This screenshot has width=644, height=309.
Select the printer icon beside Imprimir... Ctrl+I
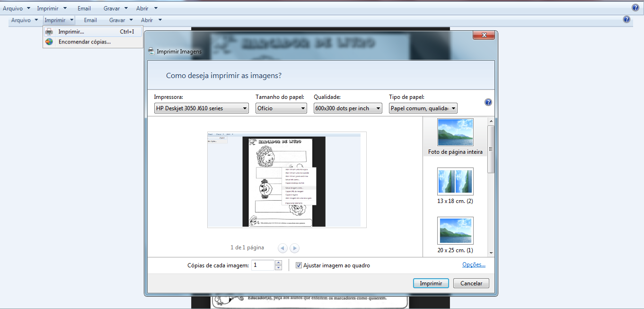tap(49, 32)
